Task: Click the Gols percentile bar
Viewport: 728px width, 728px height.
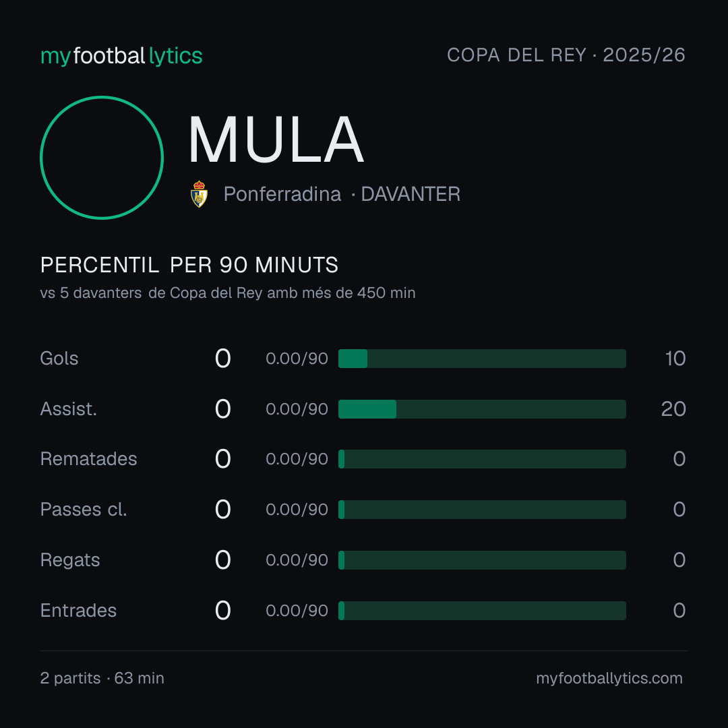Action: coord(482,359)
